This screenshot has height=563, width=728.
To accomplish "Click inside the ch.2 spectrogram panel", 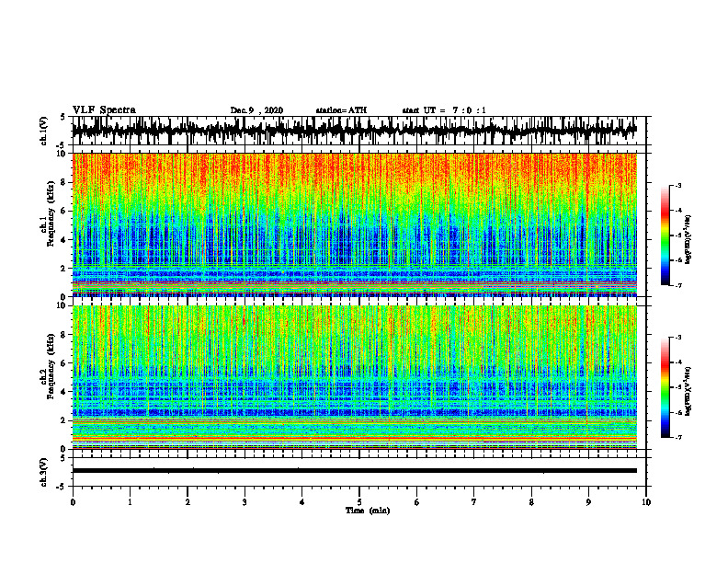I will tap(354, 377).
